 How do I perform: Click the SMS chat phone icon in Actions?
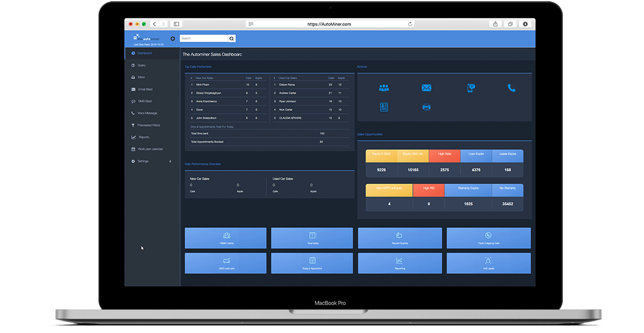pyautogui.click(x=471, y=88)
